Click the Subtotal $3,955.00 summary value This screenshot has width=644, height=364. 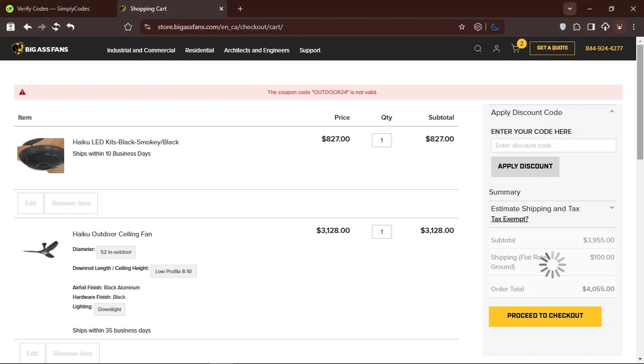[598, 240]
